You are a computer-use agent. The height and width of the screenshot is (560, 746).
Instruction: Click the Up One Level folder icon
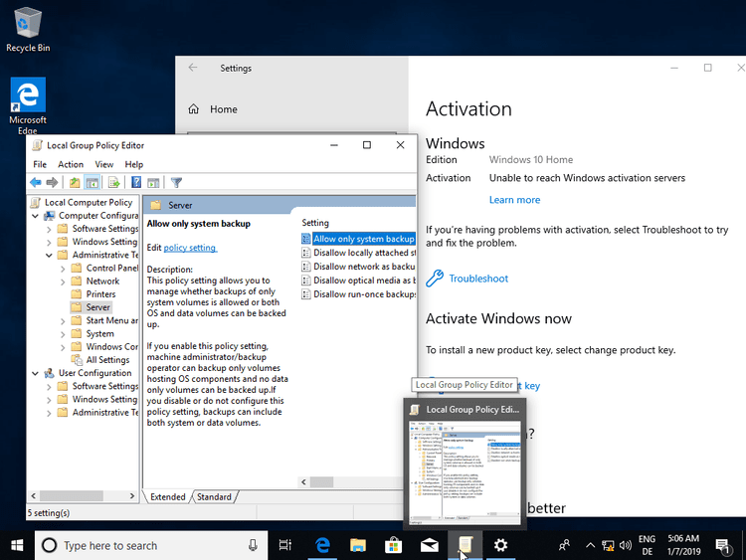click(x=75, y=182)
